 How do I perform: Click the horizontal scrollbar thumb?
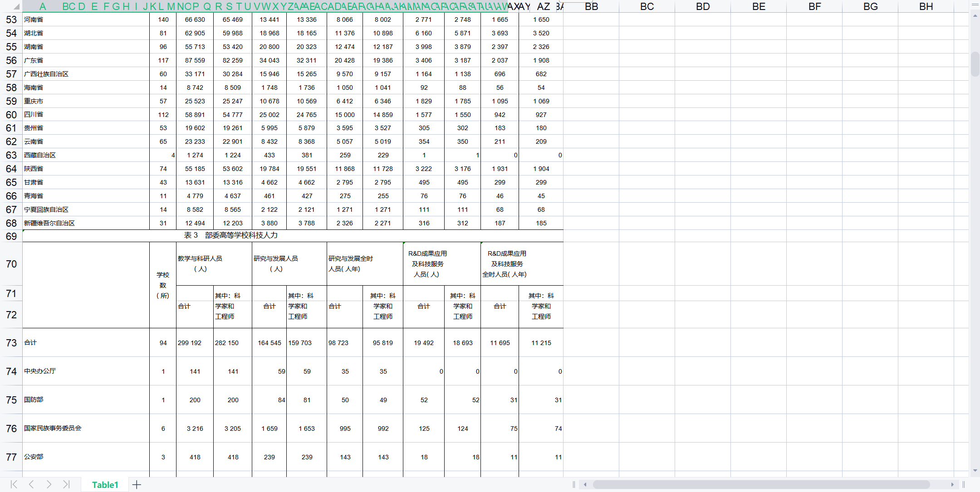[761, 485]
